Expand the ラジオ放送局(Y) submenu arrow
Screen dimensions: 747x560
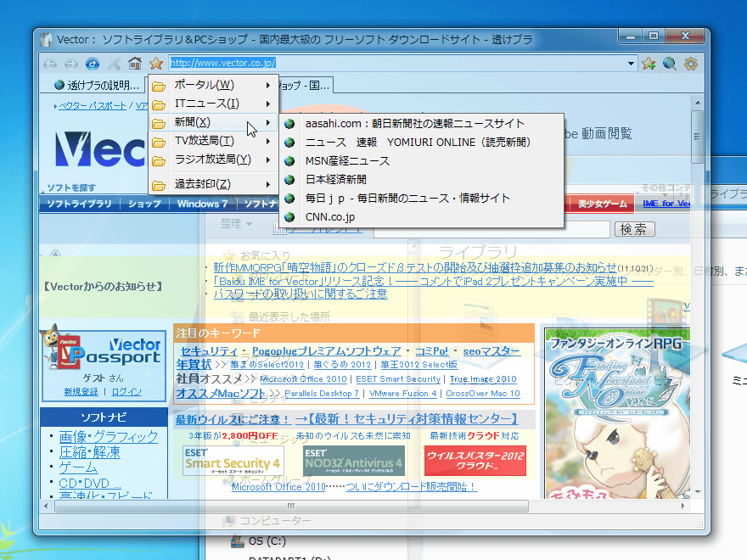268,160
